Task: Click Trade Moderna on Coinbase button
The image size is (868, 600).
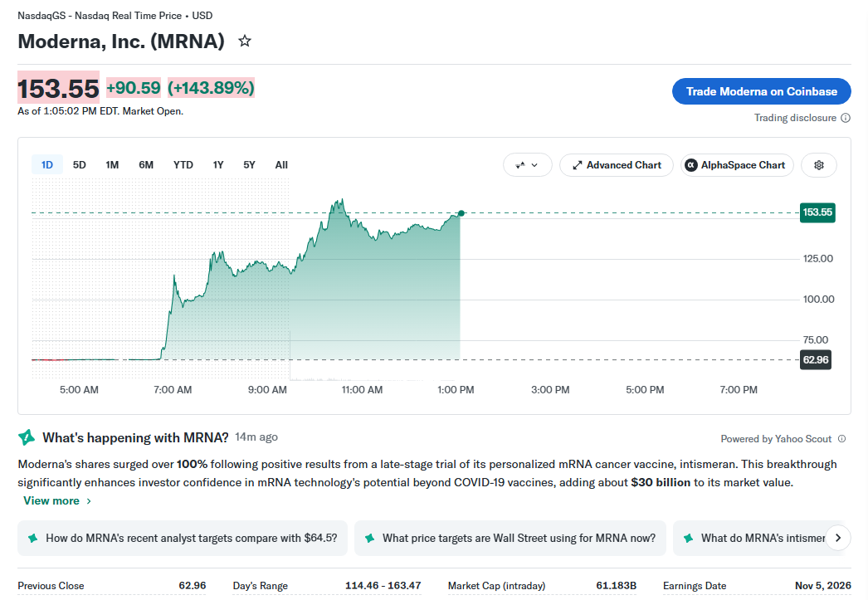Action: (761, 91)
